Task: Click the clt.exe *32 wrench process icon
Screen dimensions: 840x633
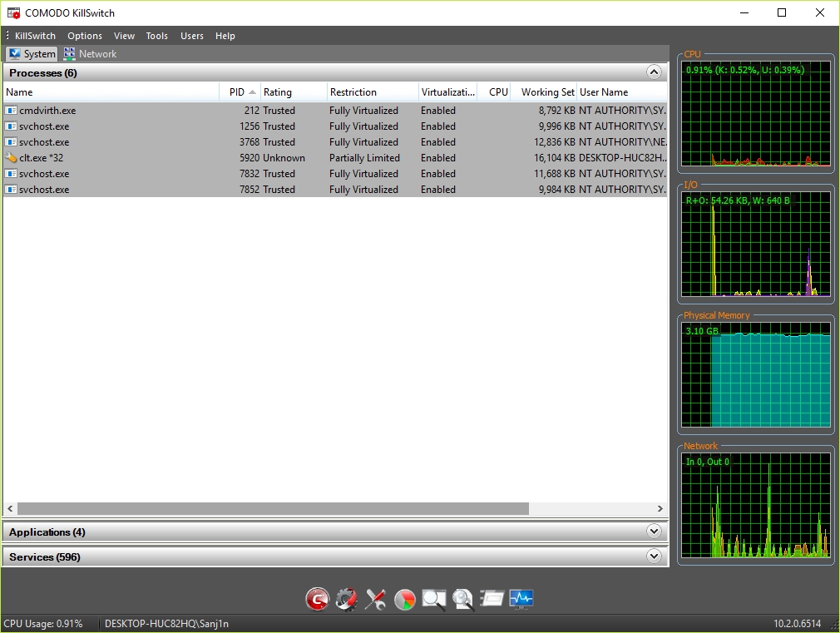Action: point(12,157)
